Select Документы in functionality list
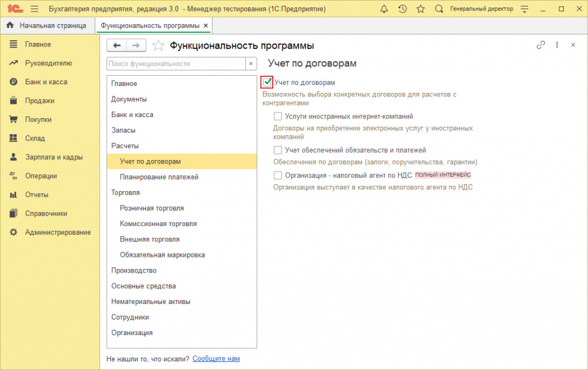588x370 pixels. point(182,99)
